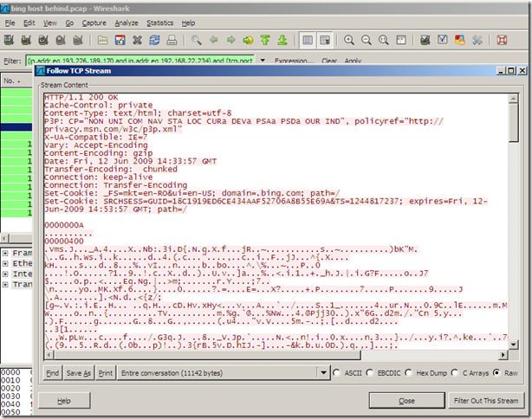The width and height of the screenshot is (532, 419).
Task: Click the display filter input field
Action: (139, 61)
